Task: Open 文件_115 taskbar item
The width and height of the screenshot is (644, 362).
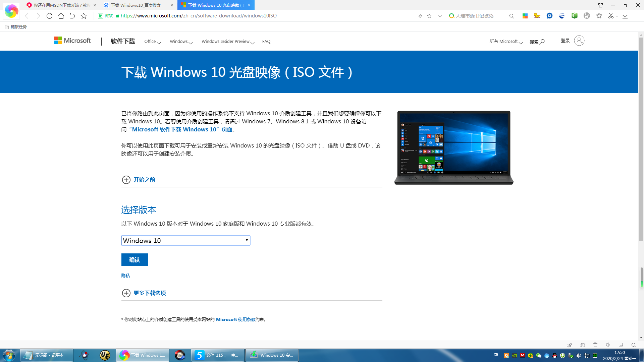Action: [218, 355]
